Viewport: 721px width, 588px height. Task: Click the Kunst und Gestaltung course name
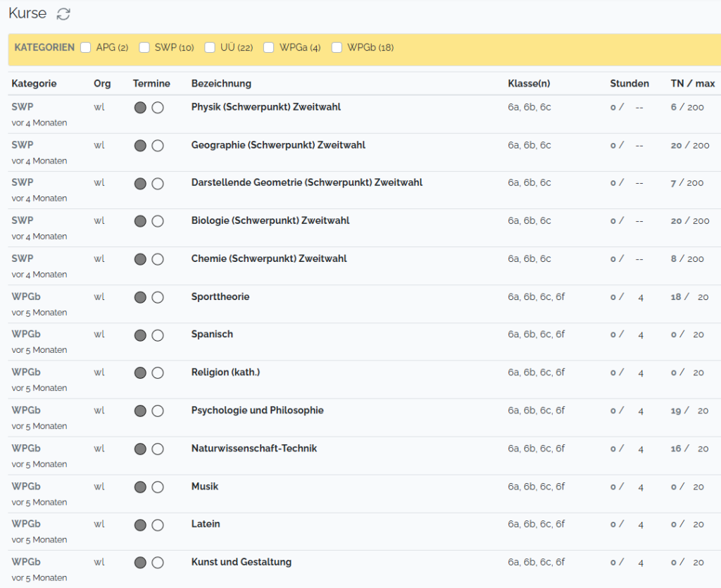(x=241, y=562)
